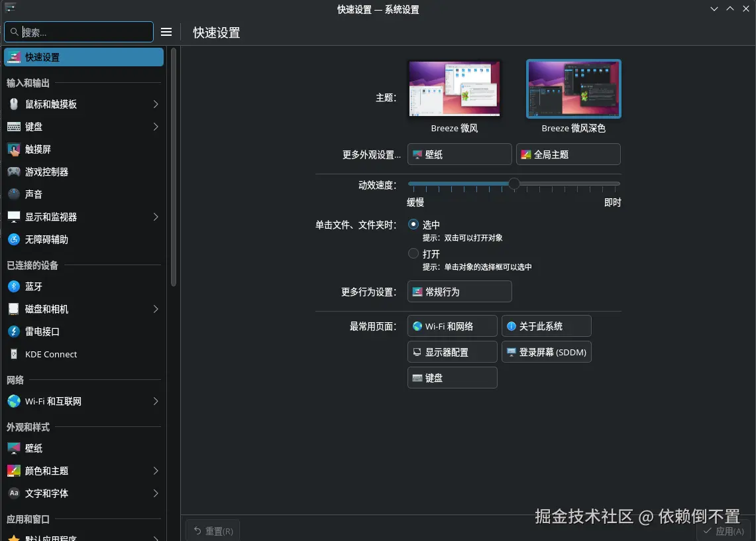This screenshot has height=541, width=756.
Task: Click the sidebar vertical scrollbar
Action: (174, 168)
